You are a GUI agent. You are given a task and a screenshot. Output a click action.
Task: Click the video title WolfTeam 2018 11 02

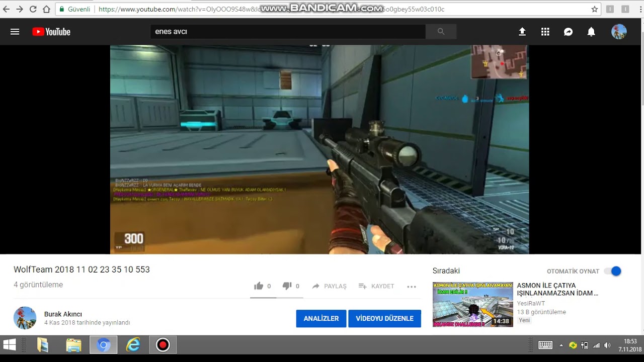(x=82, y=269)
